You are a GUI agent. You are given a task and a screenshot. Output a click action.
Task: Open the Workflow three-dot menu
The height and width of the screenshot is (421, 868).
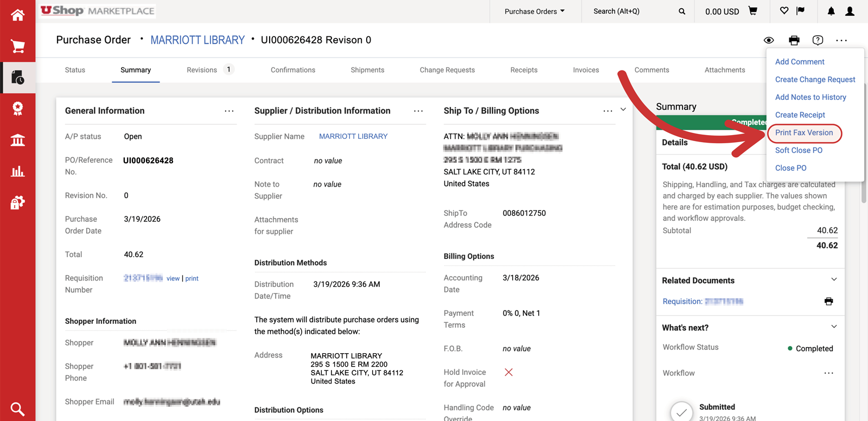[829, 373]
